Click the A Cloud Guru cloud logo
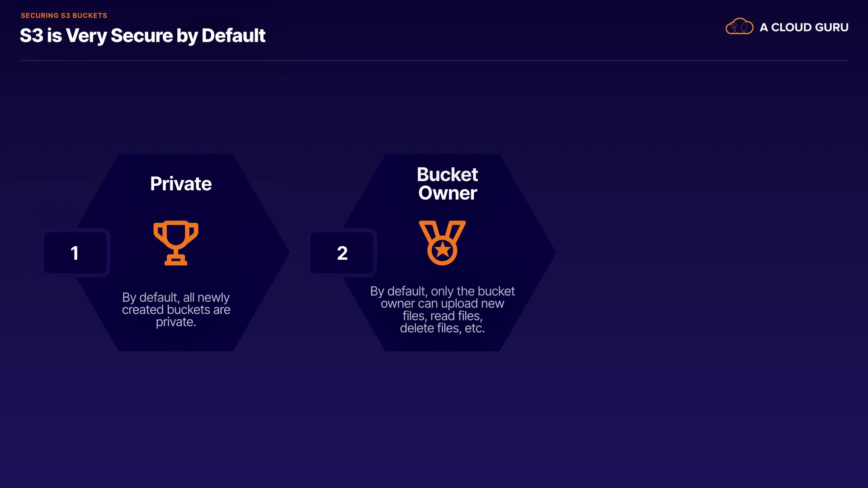This screenshot has height=488, width=868. click(739, 27)
